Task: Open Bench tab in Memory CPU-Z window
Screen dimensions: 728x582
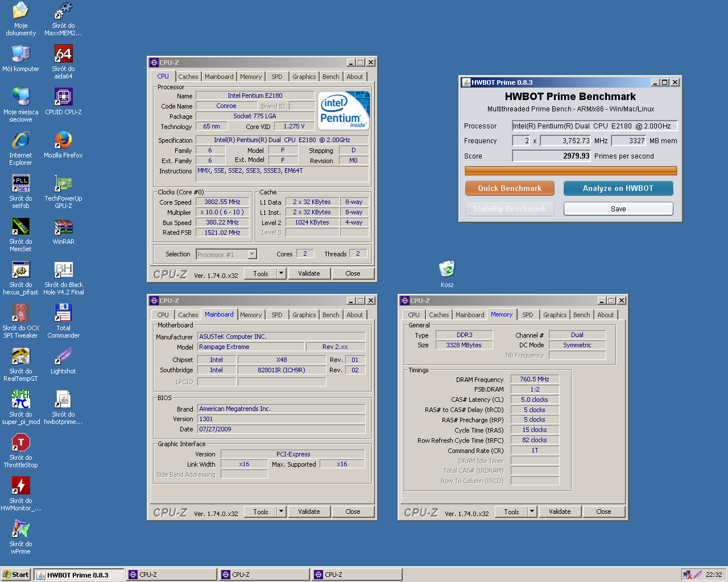Action: pos(582,315)
